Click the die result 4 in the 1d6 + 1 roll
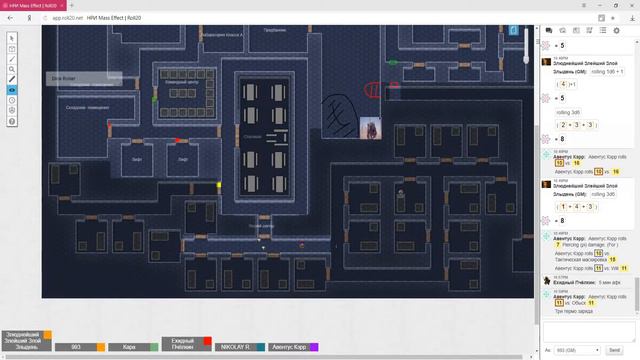640x360 pixels. click(563, 84)
